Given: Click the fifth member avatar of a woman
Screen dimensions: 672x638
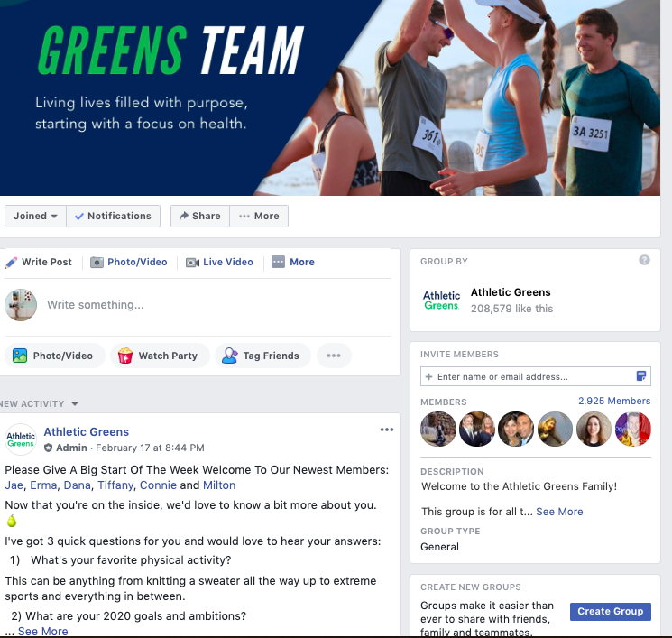Looking at the screenshot, I should pos(594,430).
